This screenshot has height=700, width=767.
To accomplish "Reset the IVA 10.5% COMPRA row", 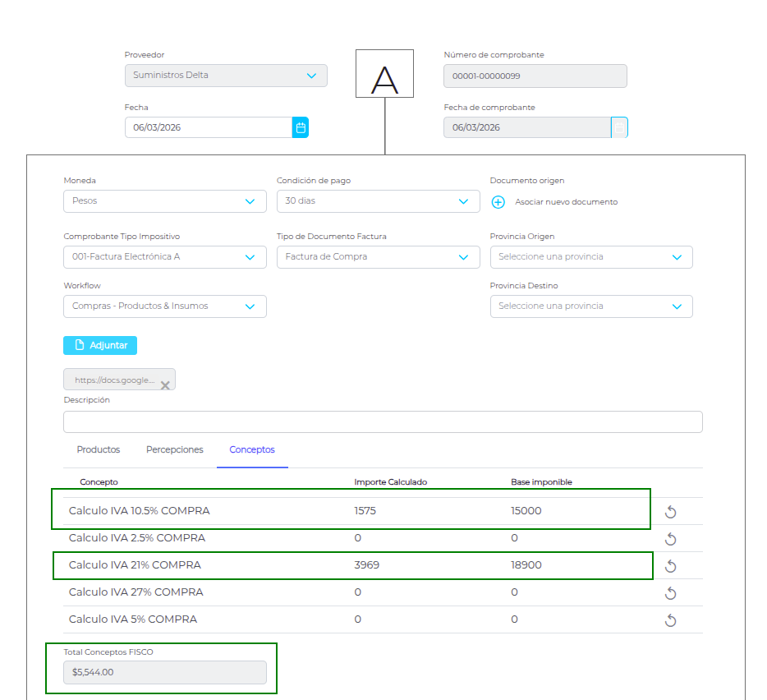I will [x=670, y=513].
